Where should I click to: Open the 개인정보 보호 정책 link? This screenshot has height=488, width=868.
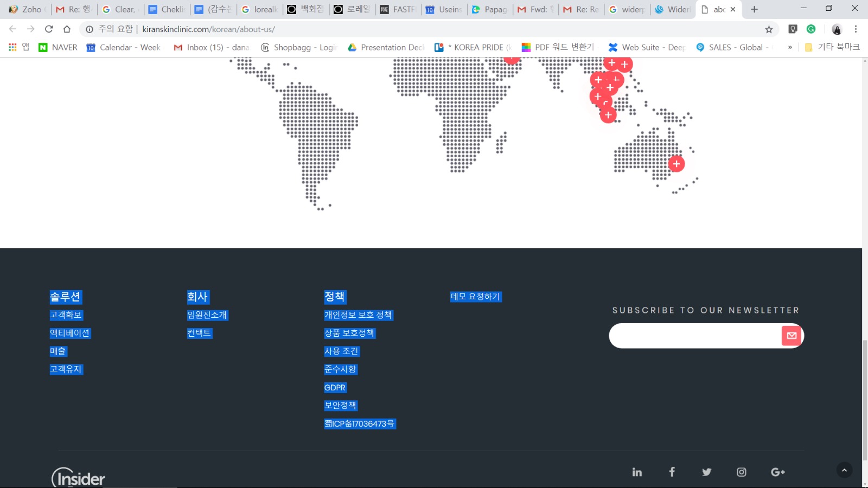pyautogui.click(x=358, y=315)
